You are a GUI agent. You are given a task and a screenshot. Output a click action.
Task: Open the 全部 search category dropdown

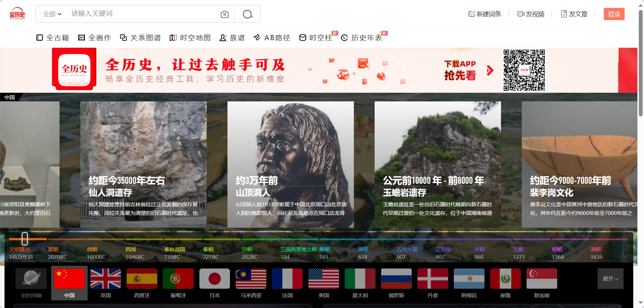coord(52,14)
